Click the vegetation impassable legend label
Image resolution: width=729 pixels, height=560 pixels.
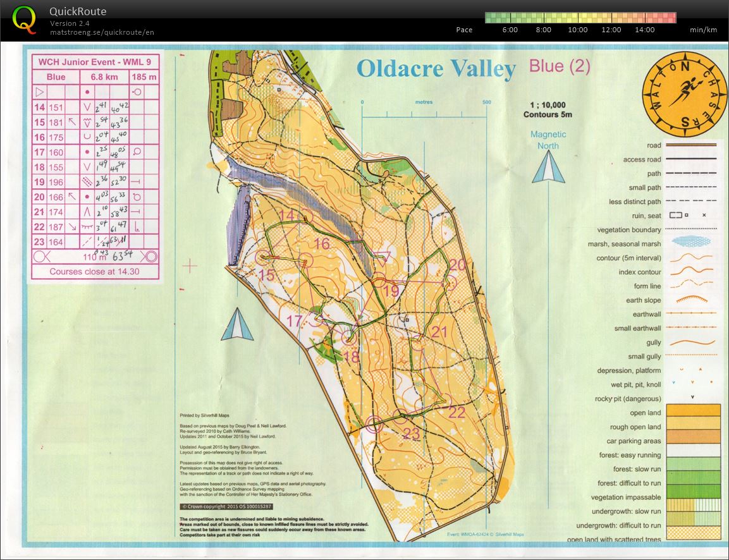pyautogui.click(x=626, y=497)
